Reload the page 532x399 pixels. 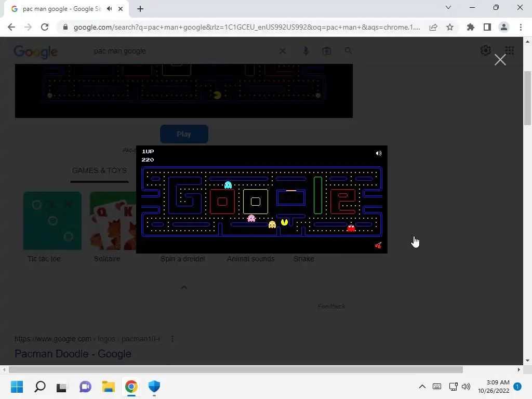(45, 27)
